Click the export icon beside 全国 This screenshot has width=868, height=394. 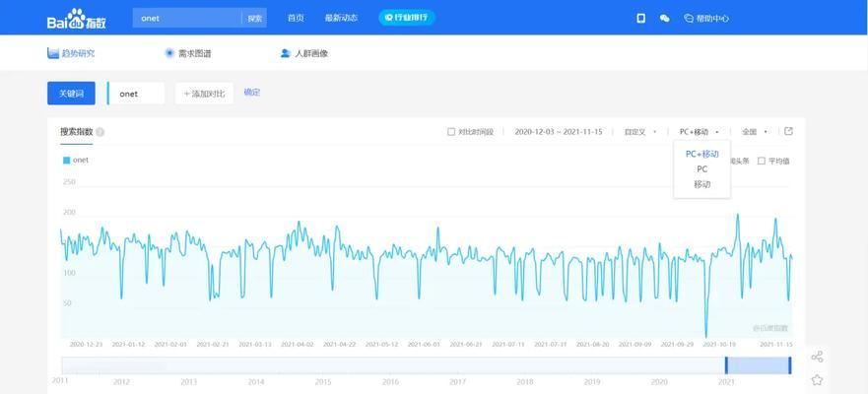pos(789,132)
